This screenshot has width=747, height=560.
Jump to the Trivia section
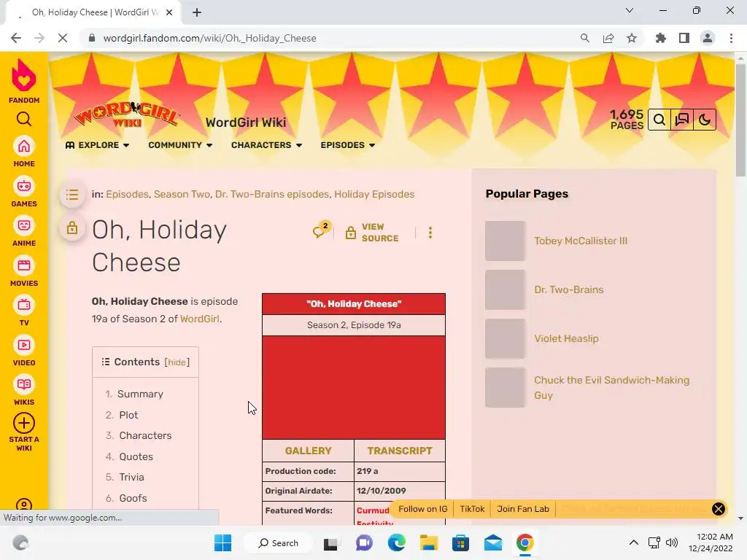[131, 477]
